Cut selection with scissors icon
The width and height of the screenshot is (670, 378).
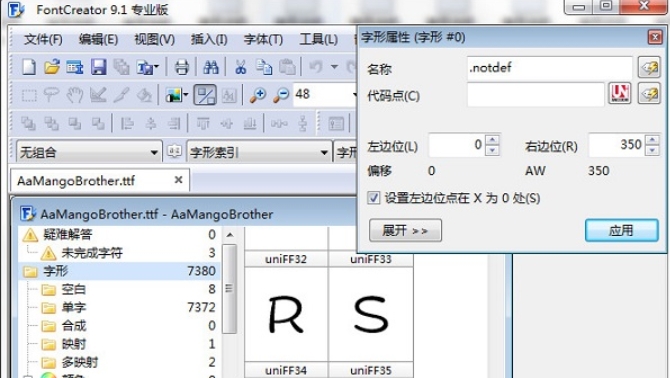241,67
